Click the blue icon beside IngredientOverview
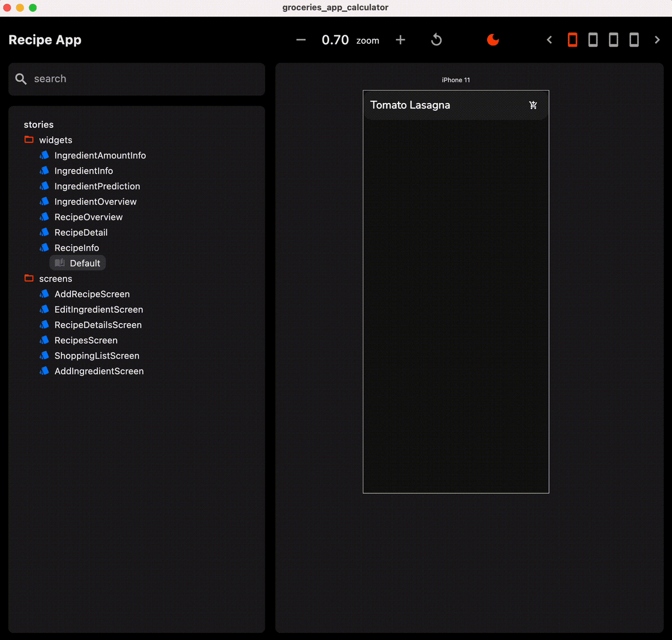 point(44,201)
